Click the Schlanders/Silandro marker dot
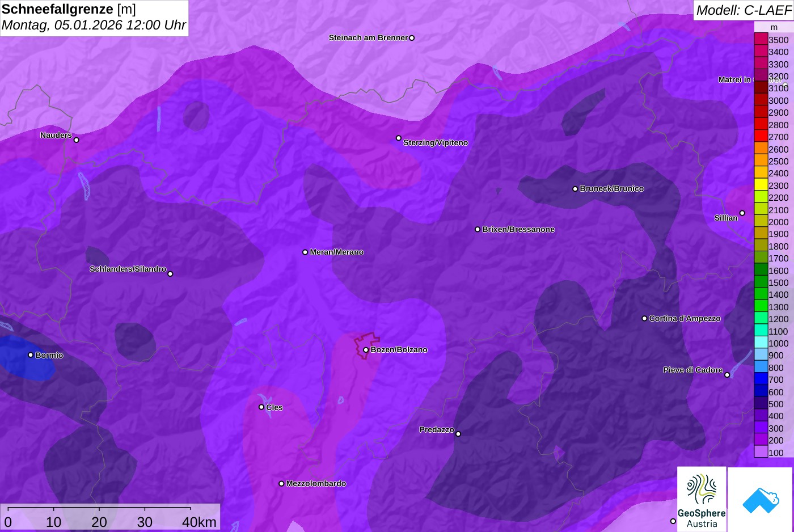The width and height of the screenshot is (794, 532). (x=170, y=274)
